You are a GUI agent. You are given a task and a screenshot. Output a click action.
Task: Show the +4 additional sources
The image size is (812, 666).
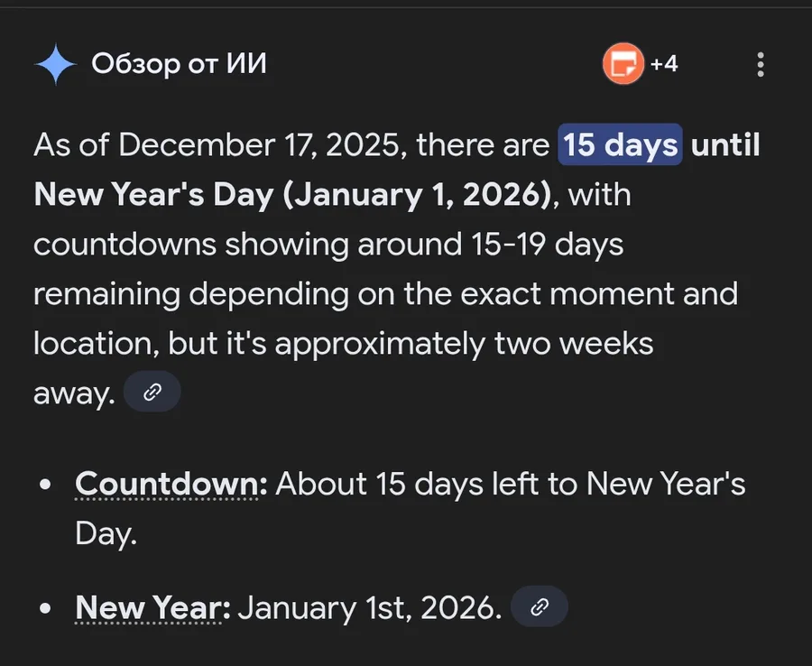pyautogui.click(x=664, y=64)
